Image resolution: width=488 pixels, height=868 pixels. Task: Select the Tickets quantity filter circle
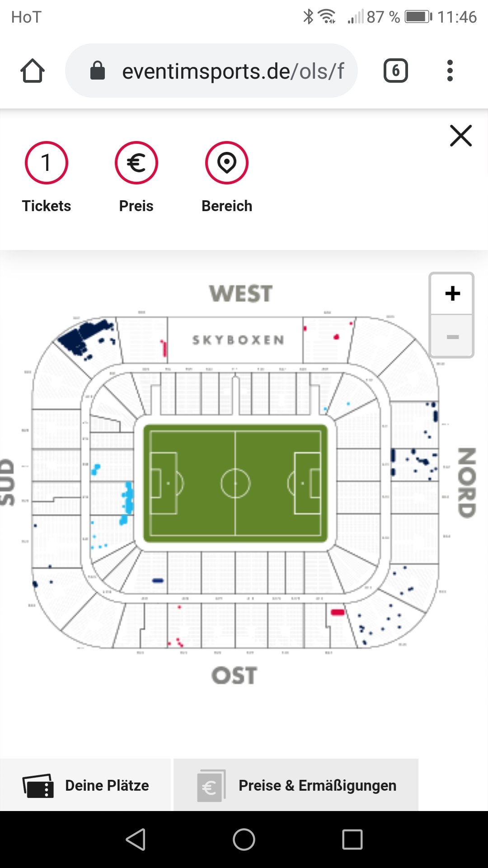[46, 163]
